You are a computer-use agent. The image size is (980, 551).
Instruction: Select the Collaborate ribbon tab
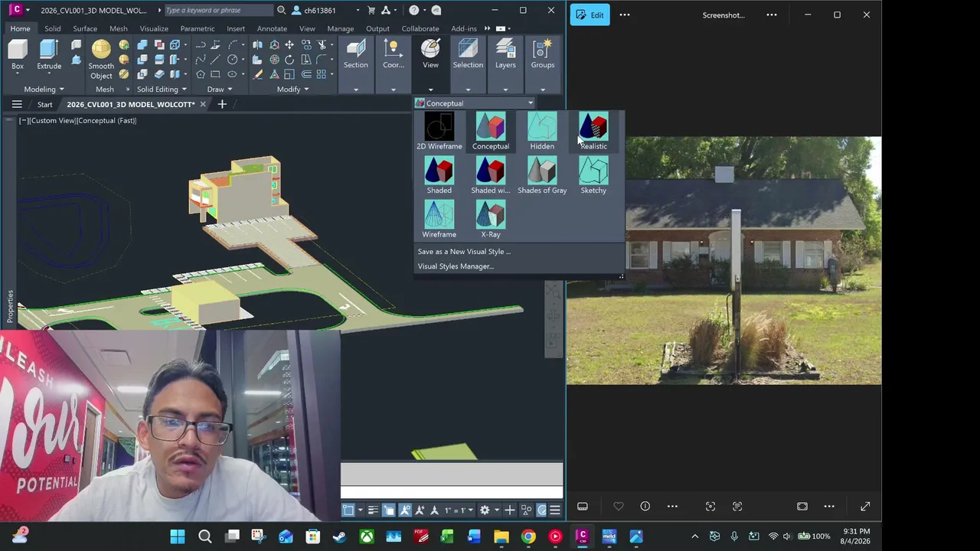click(420, 29)
